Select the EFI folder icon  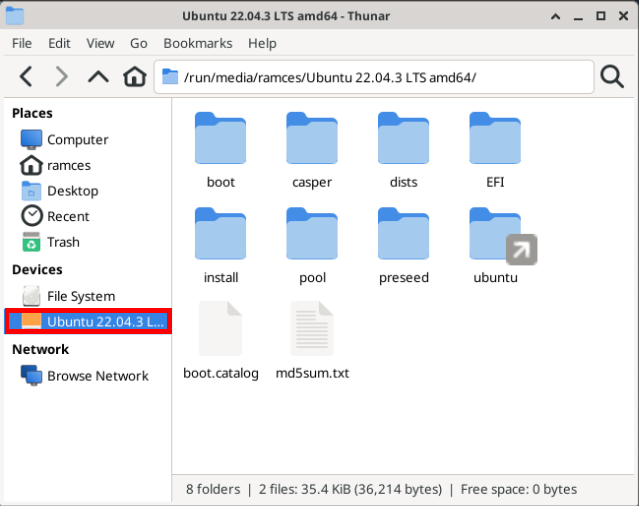(495, 138)
